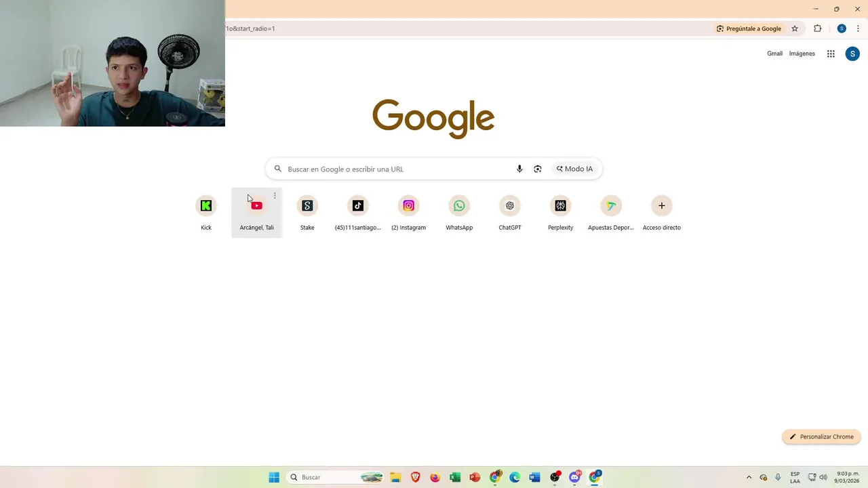Open the volume control in the tray
Viewport: 868px width, 488px height.
tap(823, 477)
